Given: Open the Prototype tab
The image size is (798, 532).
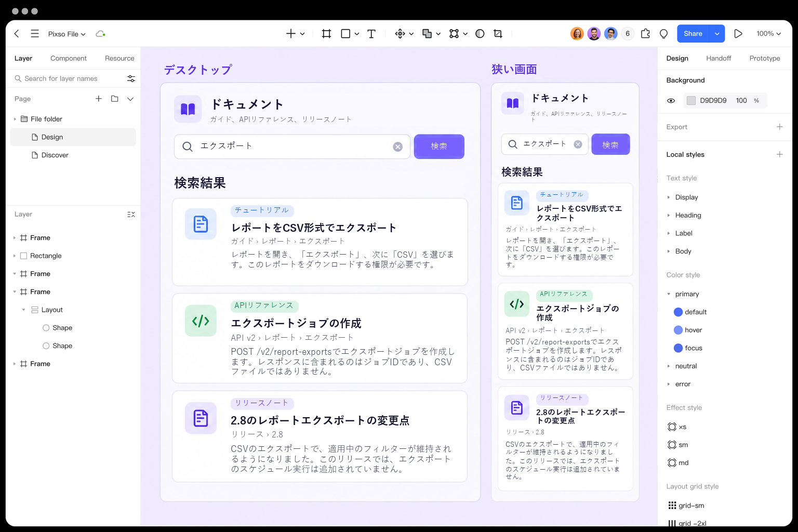Looking at the screenshot, I should [x=765, y=58].
